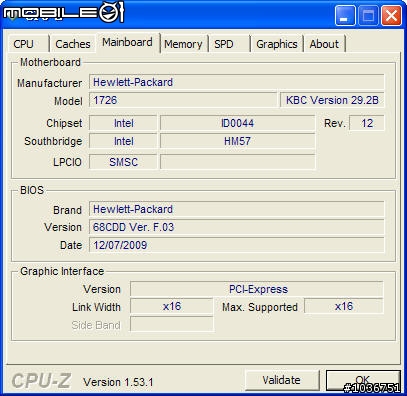The image size is (407, 396).
Task: Click the CPU-Z logo text
Action: [x=41, y=380]
